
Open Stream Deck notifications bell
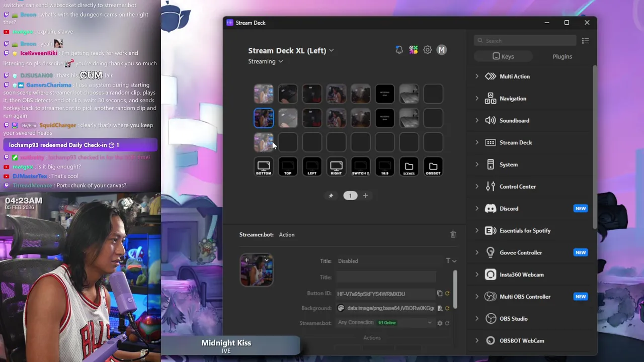(399, 50)
